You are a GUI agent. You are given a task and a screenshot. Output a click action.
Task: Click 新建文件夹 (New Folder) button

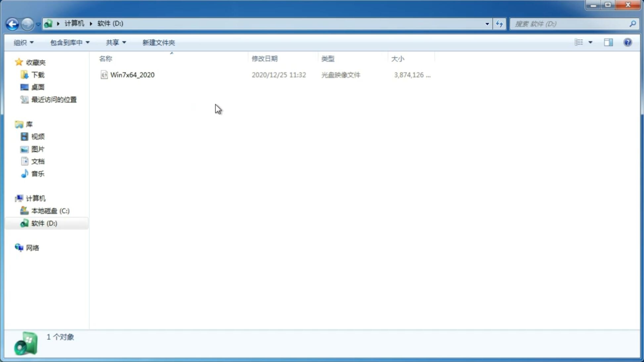click(158, 42)
